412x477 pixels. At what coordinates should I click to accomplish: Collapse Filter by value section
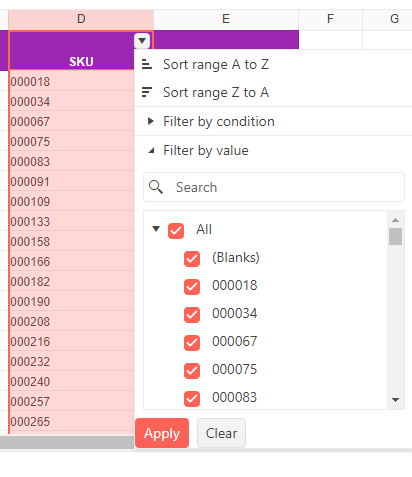tap(151, 151)
